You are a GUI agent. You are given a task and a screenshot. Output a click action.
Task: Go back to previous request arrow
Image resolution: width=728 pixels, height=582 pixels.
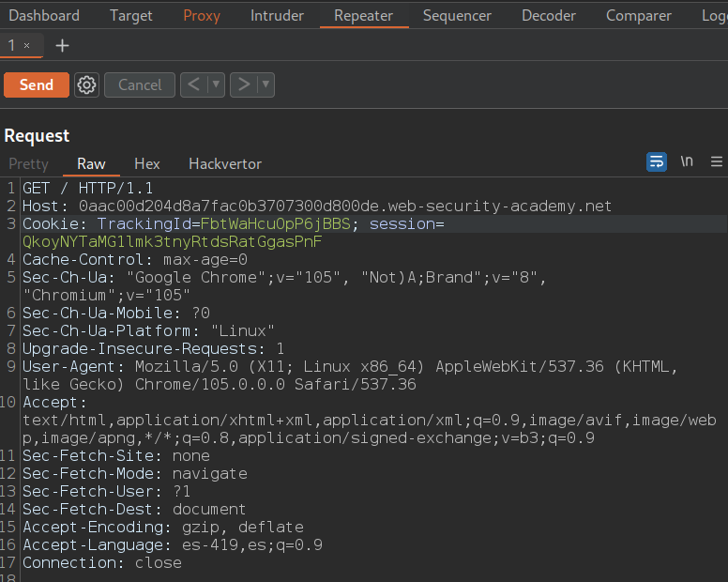coord(193,84)
